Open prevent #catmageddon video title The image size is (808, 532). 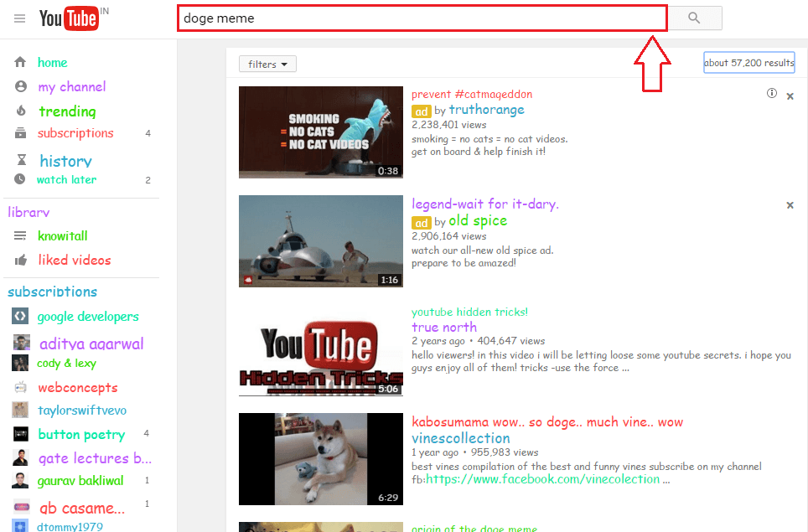[472, 94]
